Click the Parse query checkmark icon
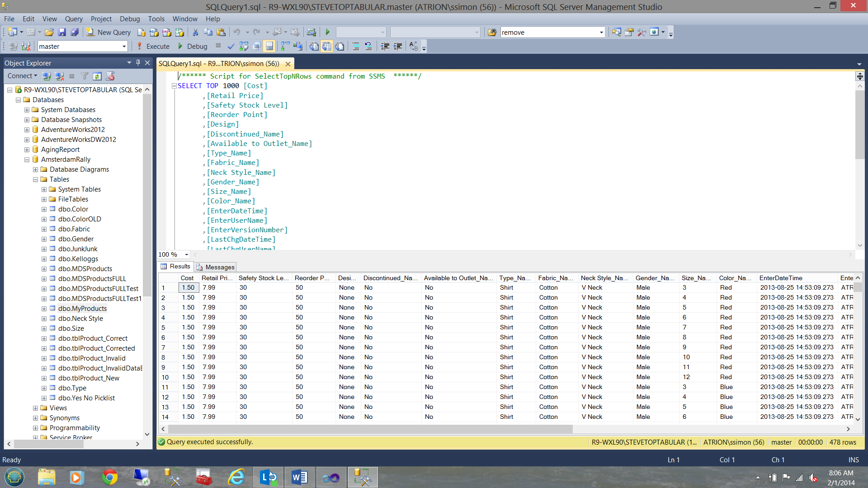 coord(231,46)
